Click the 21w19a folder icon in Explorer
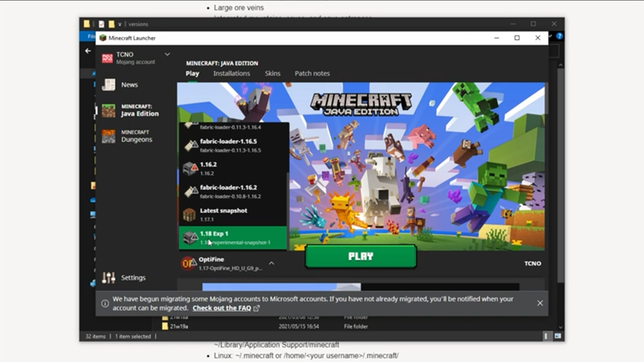The width and height of the screenshot is (644, 362). coord(165,327)
